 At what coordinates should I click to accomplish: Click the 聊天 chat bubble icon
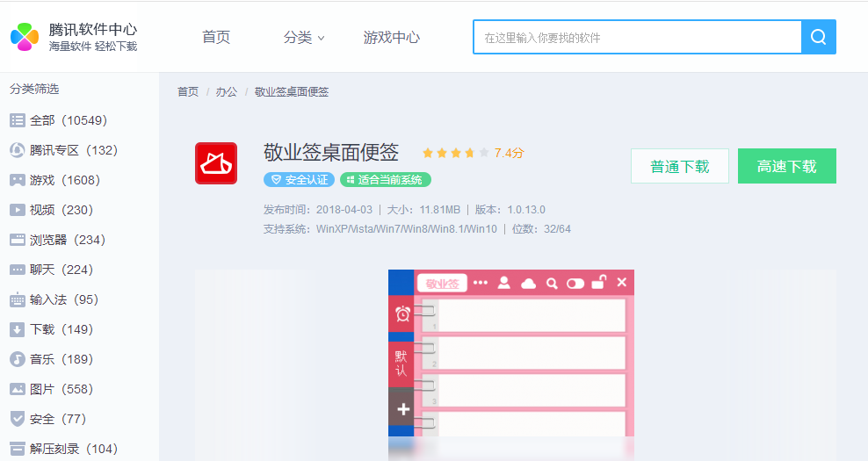coord(18,270)
